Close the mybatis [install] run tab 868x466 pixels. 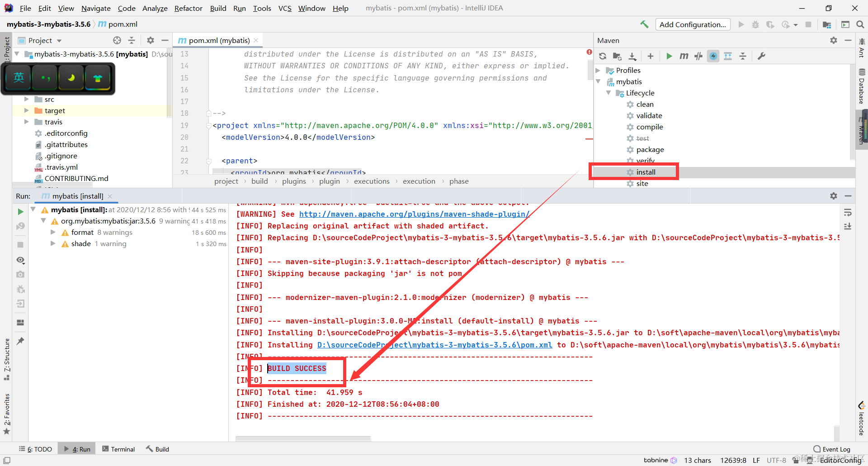click(110, 196)
